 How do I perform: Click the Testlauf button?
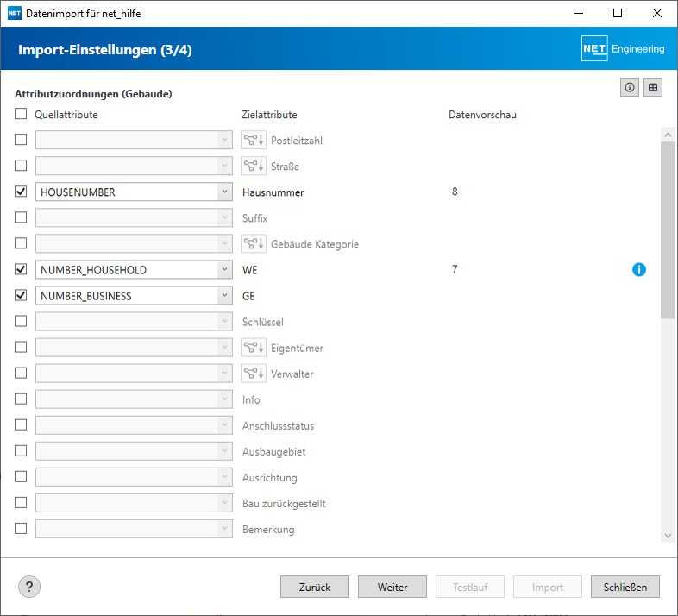(470, 587)
